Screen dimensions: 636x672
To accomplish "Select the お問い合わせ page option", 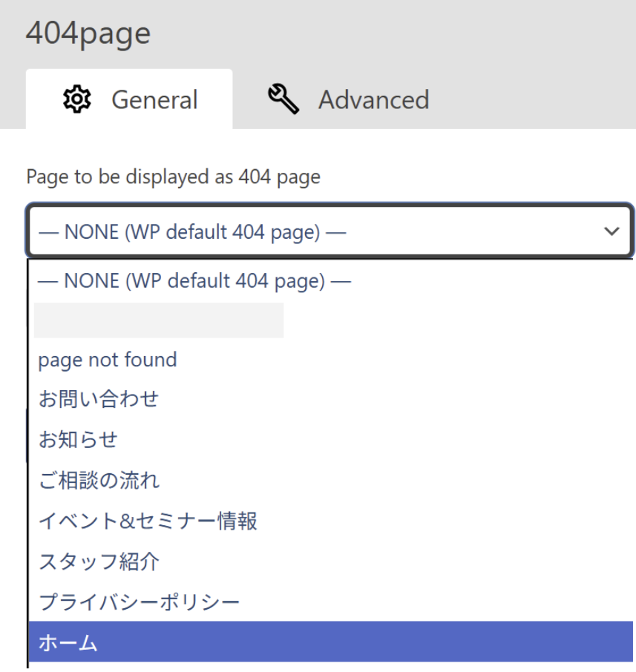I will (99, 400).
